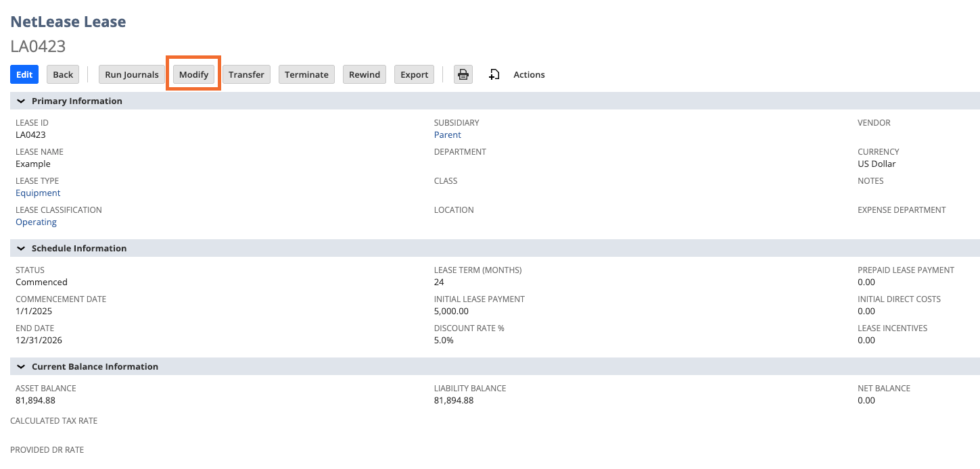Follow the Operating lease classification link

(x=36, y=222)
